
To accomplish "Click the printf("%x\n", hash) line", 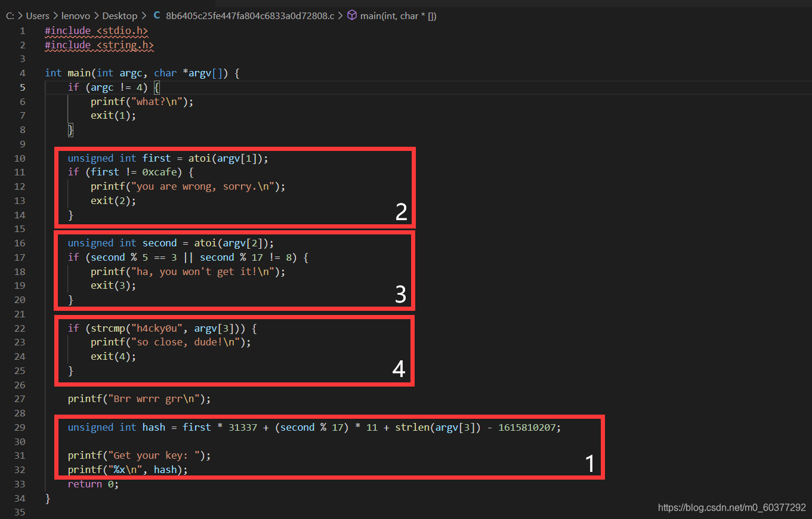I will tap(128, 469).
